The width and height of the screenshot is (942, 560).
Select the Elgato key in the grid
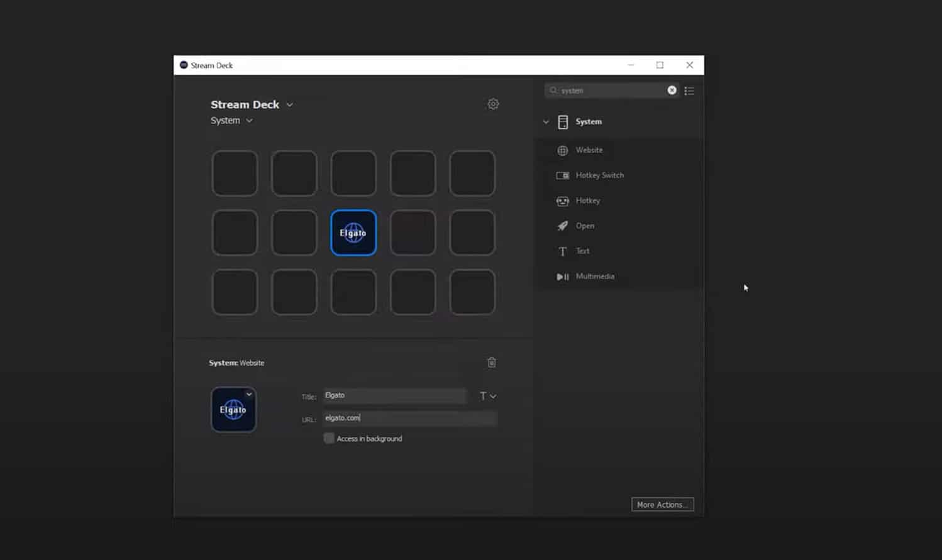point(353,233)
